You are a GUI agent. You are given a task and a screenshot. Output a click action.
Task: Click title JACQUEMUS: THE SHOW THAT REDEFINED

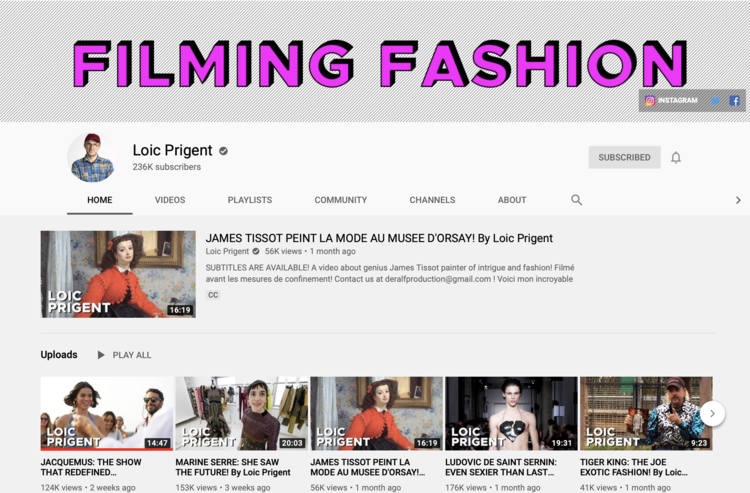click(91, 467)
